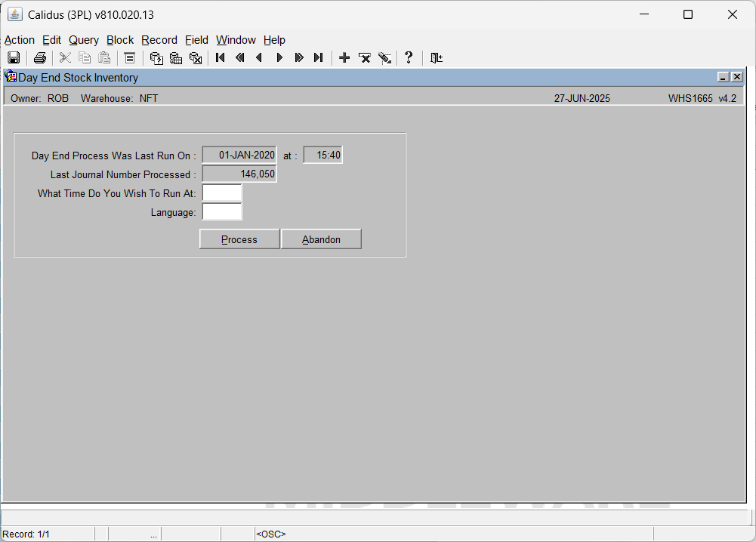Open the Window menu
This screenshot has width=756, height=542.
pos(236,40)
